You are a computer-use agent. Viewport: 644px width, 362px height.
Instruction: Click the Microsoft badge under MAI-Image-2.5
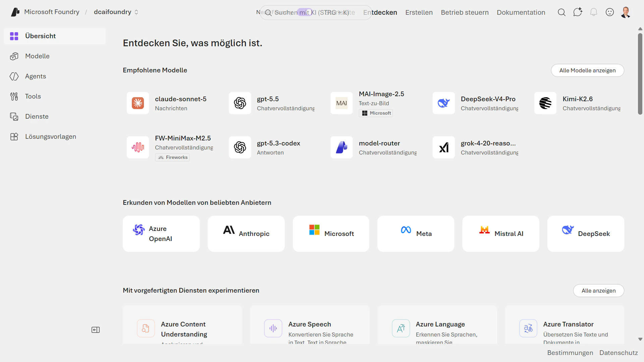pos(376,113)
